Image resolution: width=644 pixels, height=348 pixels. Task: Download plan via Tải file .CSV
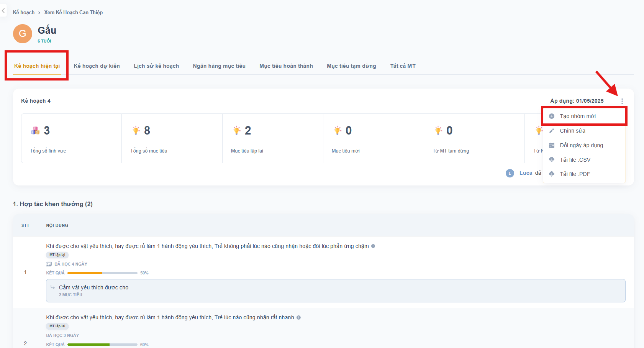click(x=575, y=160)
